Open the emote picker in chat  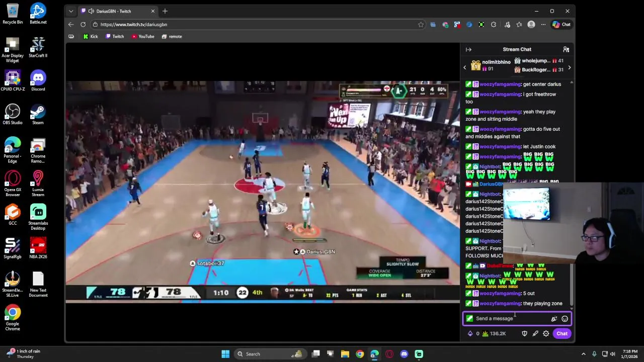coord(565,318)
